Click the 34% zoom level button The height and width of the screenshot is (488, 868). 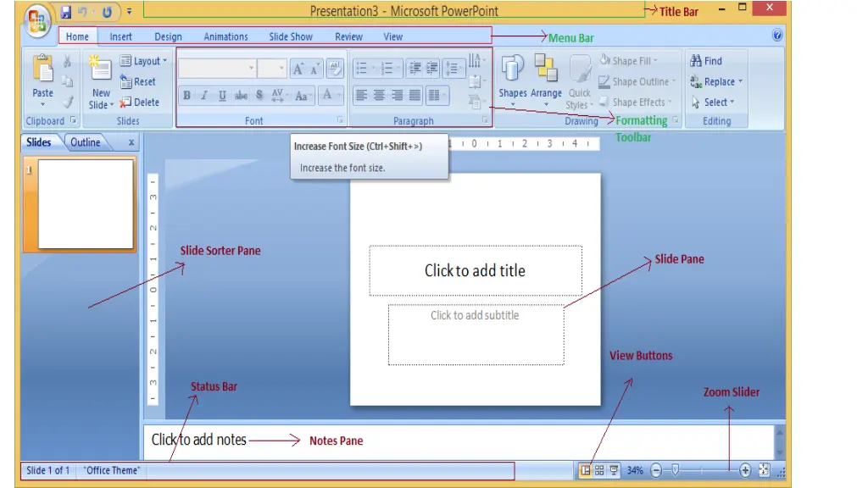click(x=635, y=470)
